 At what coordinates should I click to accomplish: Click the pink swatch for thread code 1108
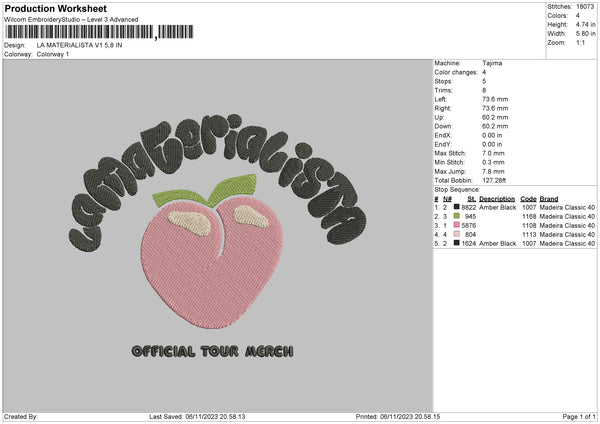pyautogui.click(x=456, y=225)
